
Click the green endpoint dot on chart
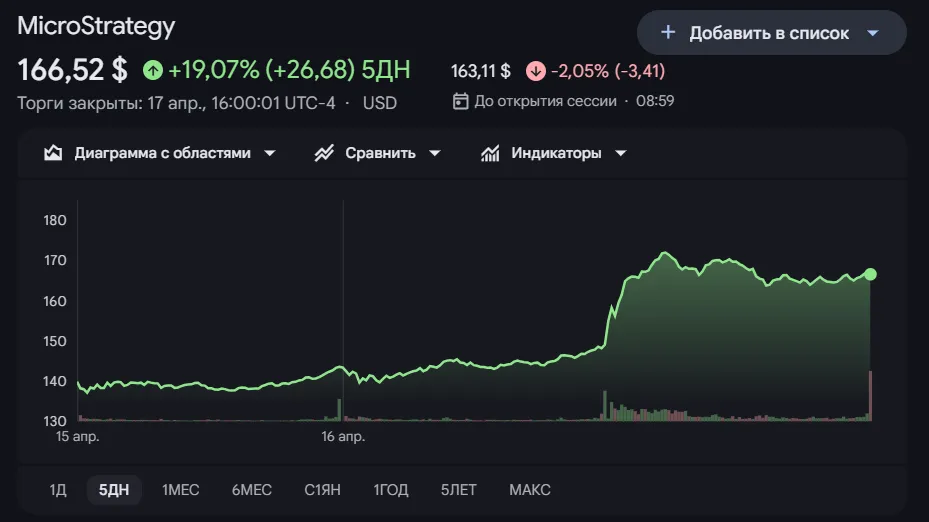click(x=870, y=274)
